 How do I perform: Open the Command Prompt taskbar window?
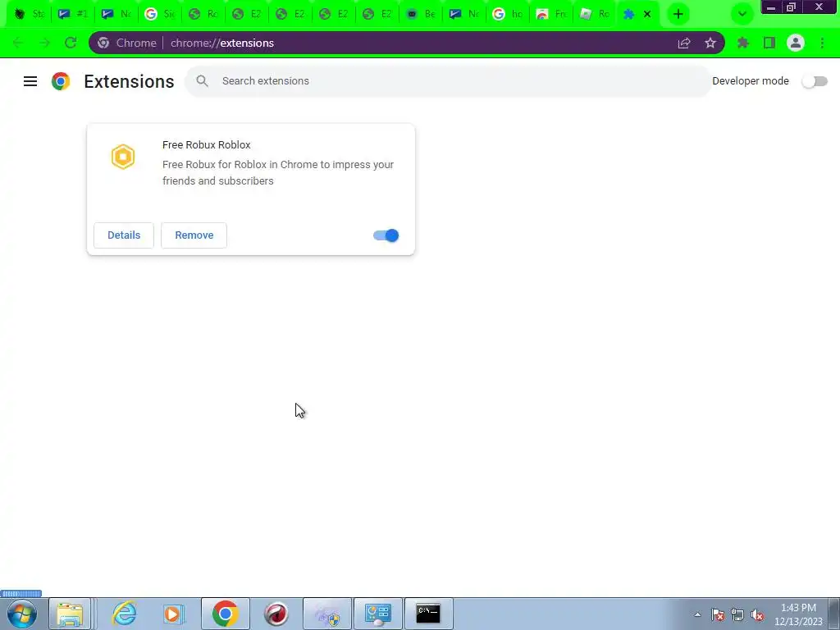pos(428,614)
